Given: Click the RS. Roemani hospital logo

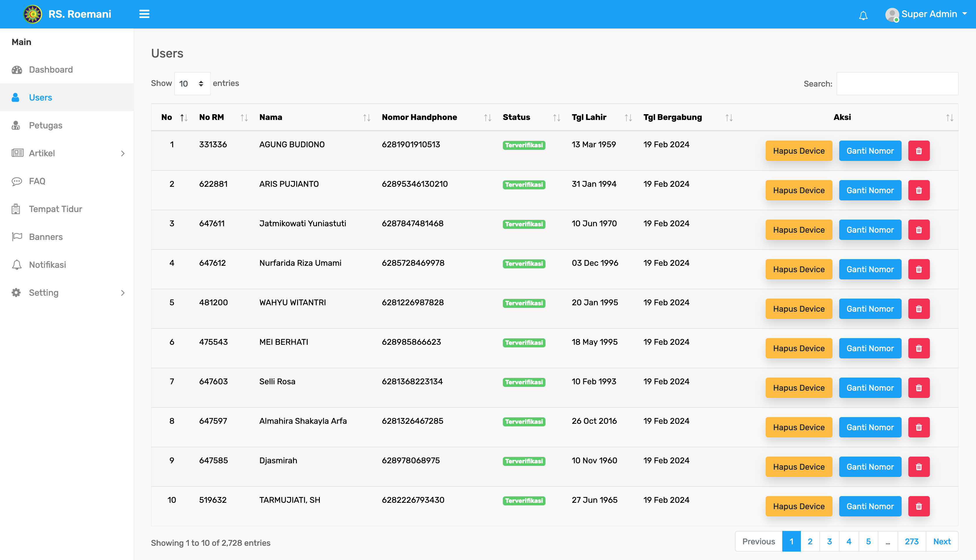Looking at the screenshot, I should (33, 14).
